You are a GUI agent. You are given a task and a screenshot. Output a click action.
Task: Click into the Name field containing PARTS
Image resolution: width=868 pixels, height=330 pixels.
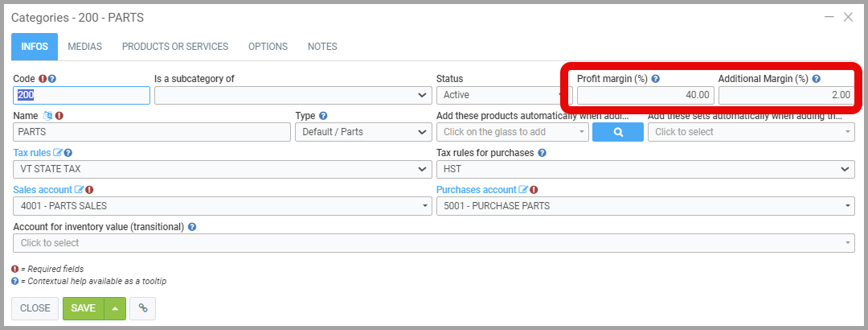point(152,132)
